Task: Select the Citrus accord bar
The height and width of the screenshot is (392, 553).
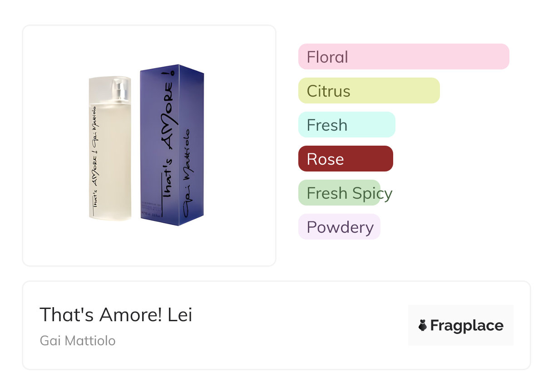Action: (x=369, y=91)
